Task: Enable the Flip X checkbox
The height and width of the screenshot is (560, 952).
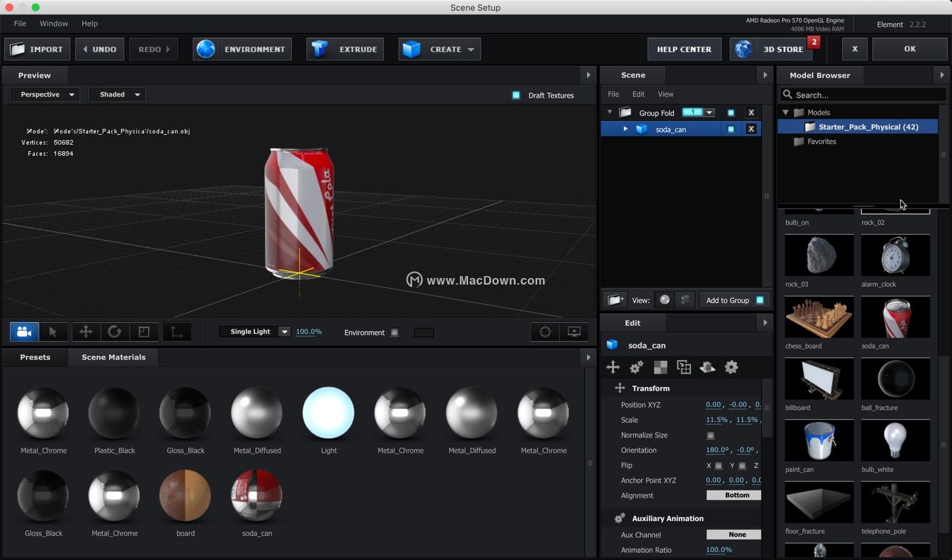Action: [x=719, y=465]
